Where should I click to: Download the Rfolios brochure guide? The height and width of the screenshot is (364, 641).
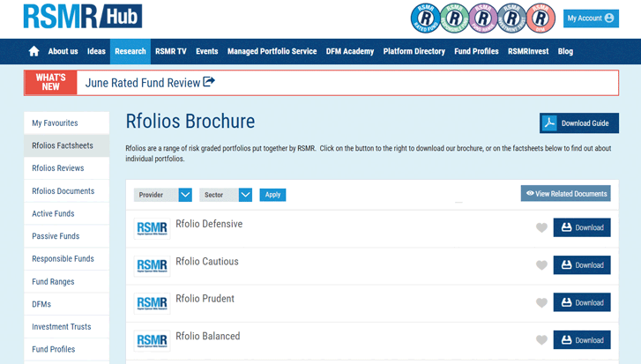[x=579, y=123]
